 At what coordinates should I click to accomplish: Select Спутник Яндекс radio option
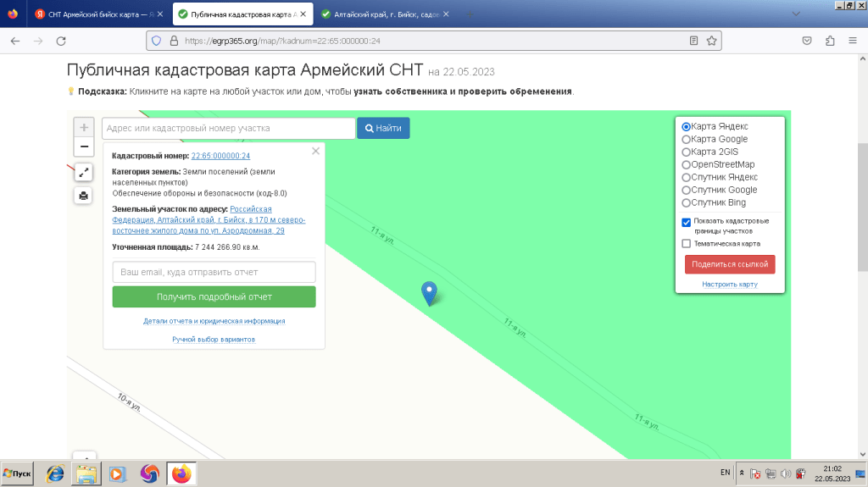[686, 178]
